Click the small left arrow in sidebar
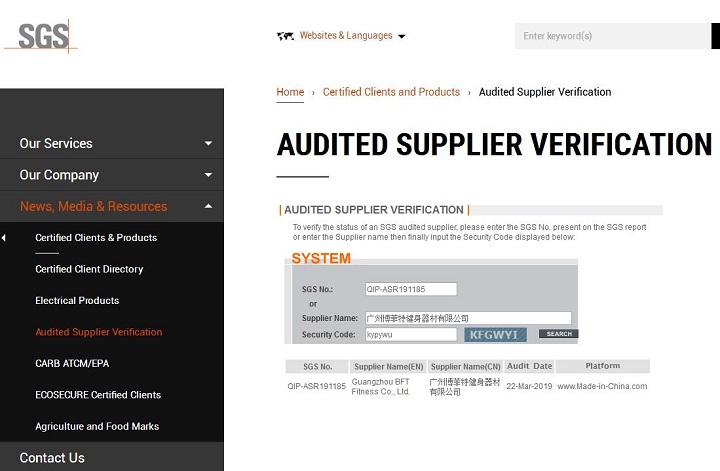 tap(3, 238)
